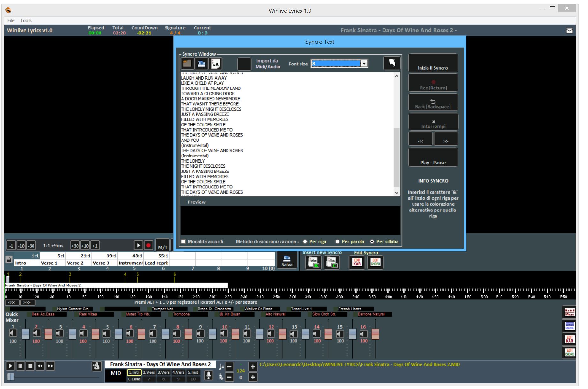
Task: Click the envelope mail icon in the header
Action: (x=569, y=31)
